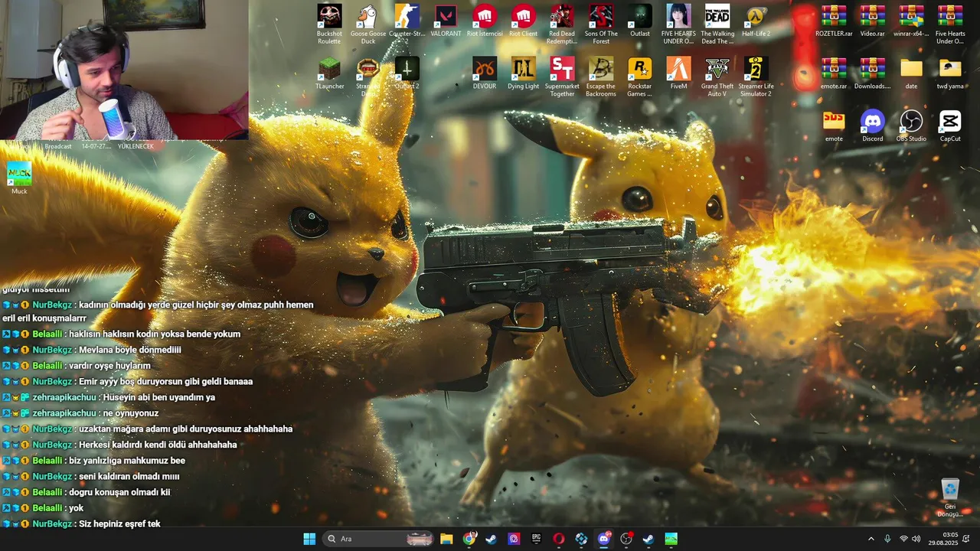The height and width of the screenshot is (551, 980).
Task: Open the Riot İstemcisi shortcut
Action: (x=485, y=21)
